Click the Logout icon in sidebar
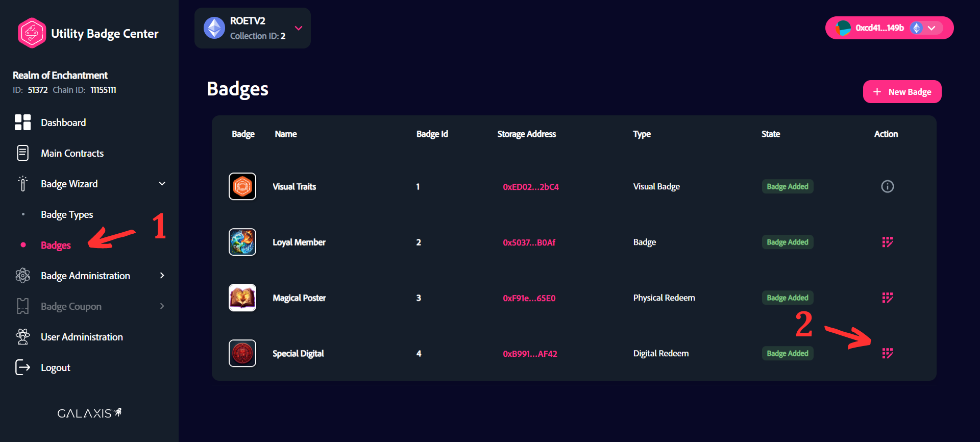Image resolution: width=980 pixels, height=442 pixels. (x=22, y=367)
